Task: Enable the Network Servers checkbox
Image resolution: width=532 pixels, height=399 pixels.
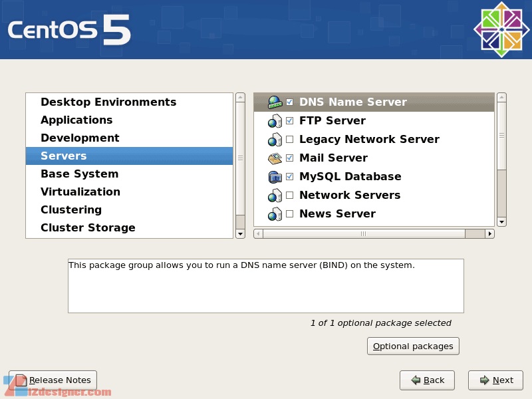Action: pos(290,195)
